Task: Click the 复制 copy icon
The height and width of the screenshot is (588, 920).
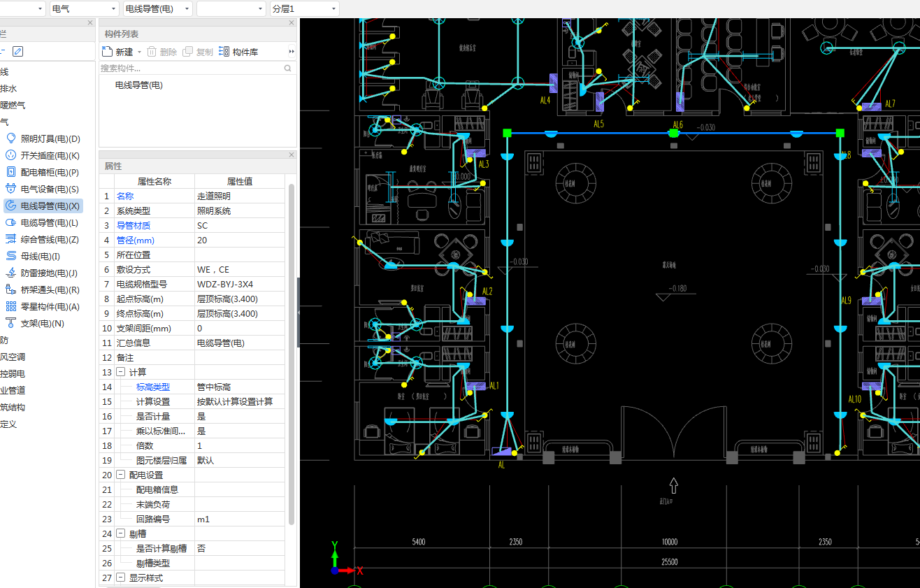Action: click(x=188, y=52)
